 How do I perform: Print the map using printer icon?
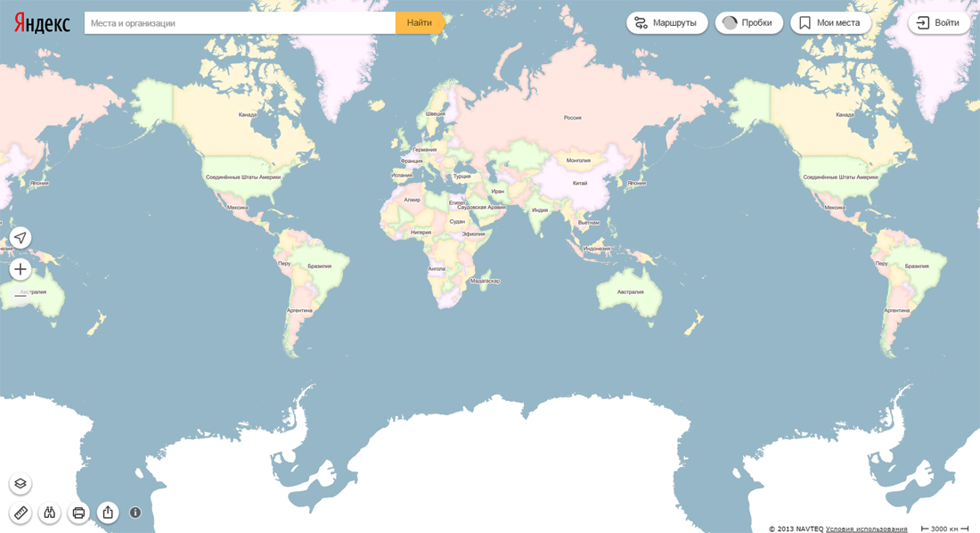coord(78,512)
